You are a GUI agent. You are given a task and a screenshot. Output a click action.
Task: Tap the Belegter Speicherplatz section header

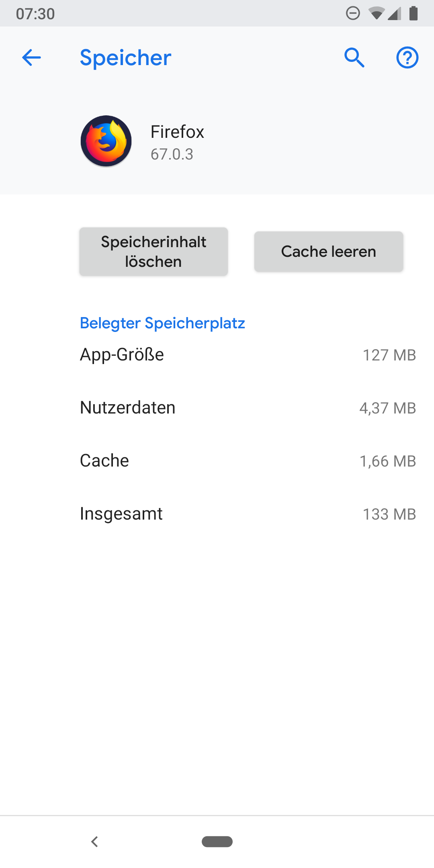[x=162, y=323]
